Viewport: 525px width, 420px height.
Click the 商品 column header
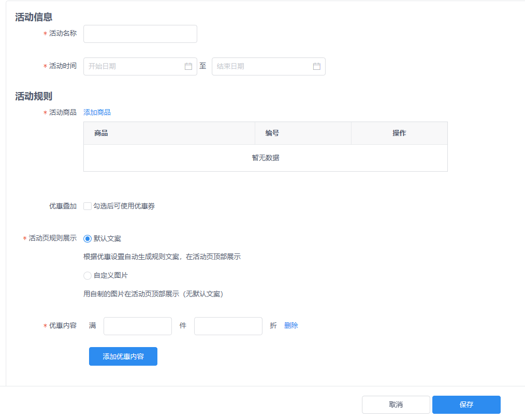pos(169,133)
